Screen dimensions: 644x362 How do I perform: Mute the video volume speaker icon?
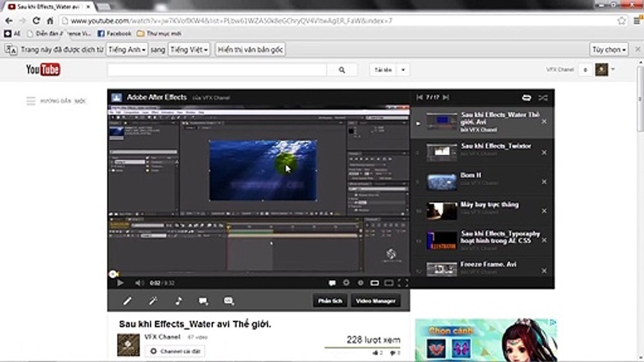[139, 283]
